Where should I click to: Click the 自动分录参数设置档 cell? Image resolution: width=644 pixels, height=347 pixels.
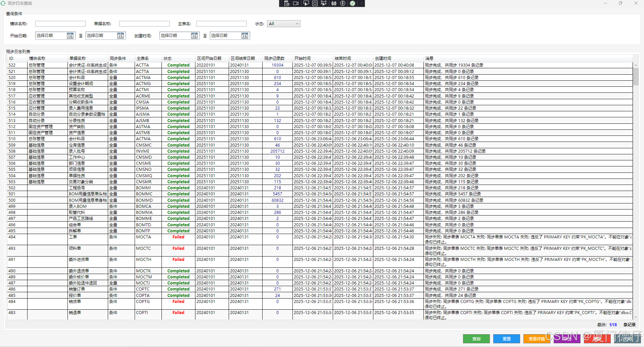[x=88, y=114]
